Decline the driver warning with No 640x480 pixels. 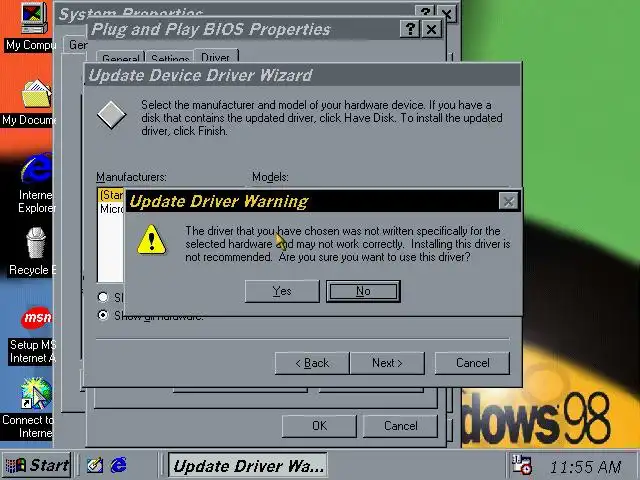click(x=363, y=291)
